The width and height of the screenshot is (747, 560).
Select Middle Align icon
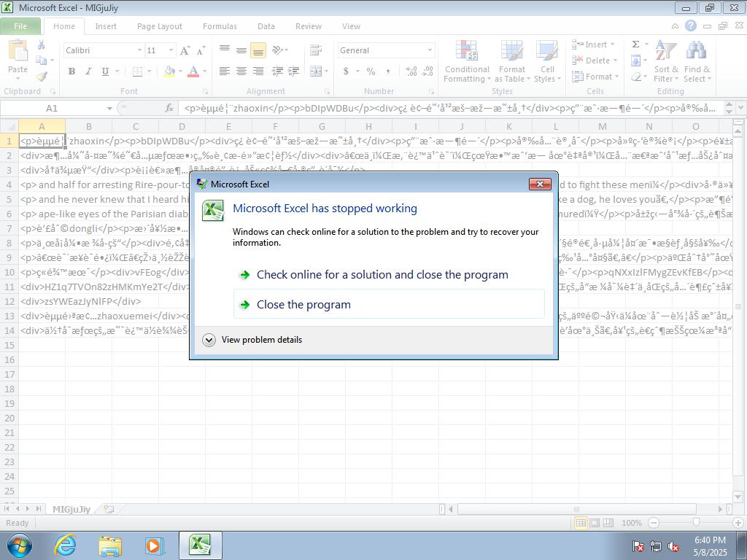[241, 50]
